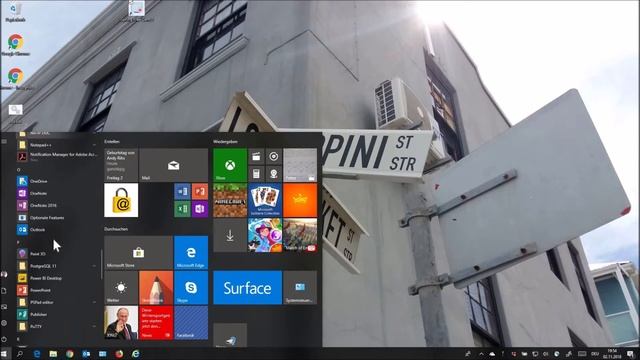Expand the PSPad editor folder

point(57,302)
